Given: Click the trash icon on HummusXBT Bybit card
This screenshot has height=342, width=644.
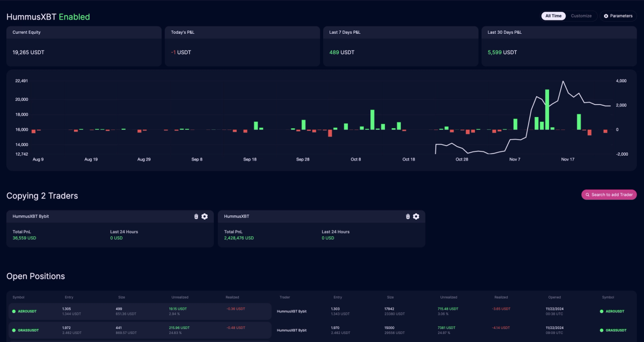Looking at the screenshot, I should pos(195,216).
